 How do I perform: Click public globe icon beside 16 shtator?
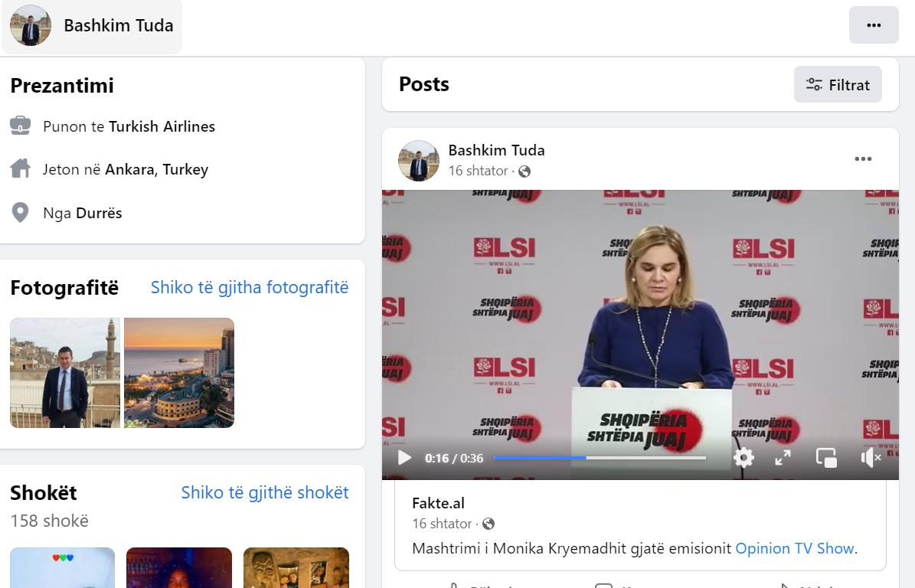(524, 171)
